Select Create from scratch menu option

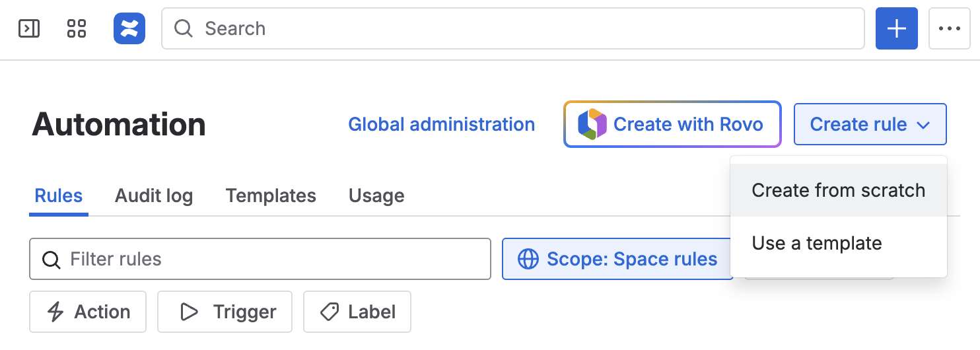(838, 190)
